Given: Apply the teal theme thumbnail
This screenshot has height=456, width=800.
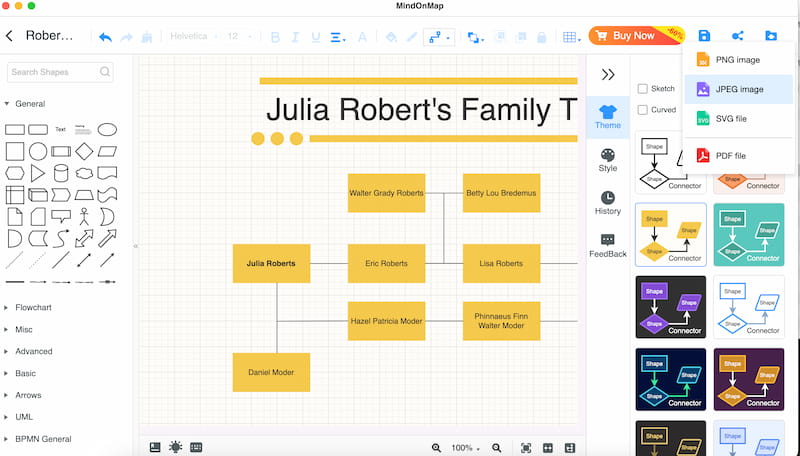Looking at the screenshot, I should (748, 235).
